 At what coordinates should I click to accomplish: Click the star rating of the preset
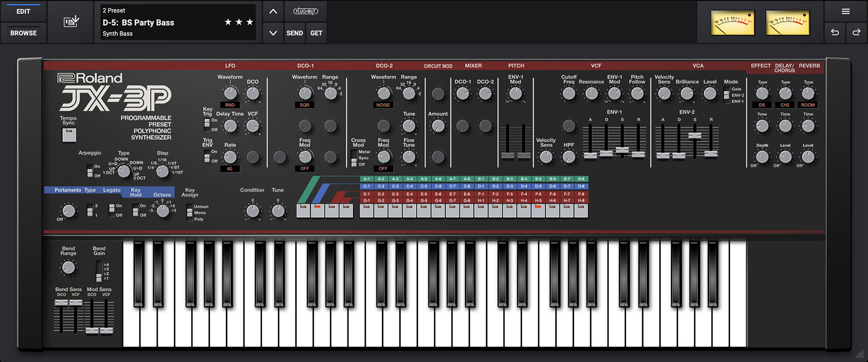point(239,22)
